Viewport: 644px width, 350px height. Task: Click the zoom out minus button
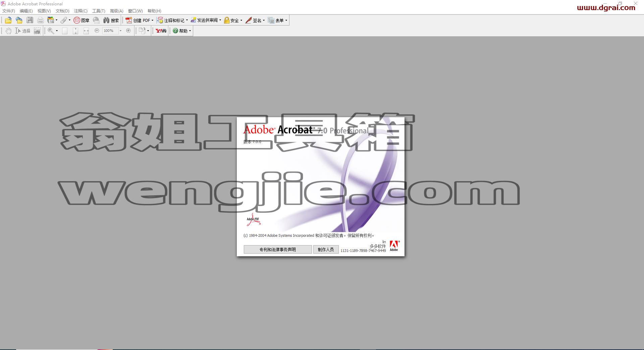tap(97, 31)
